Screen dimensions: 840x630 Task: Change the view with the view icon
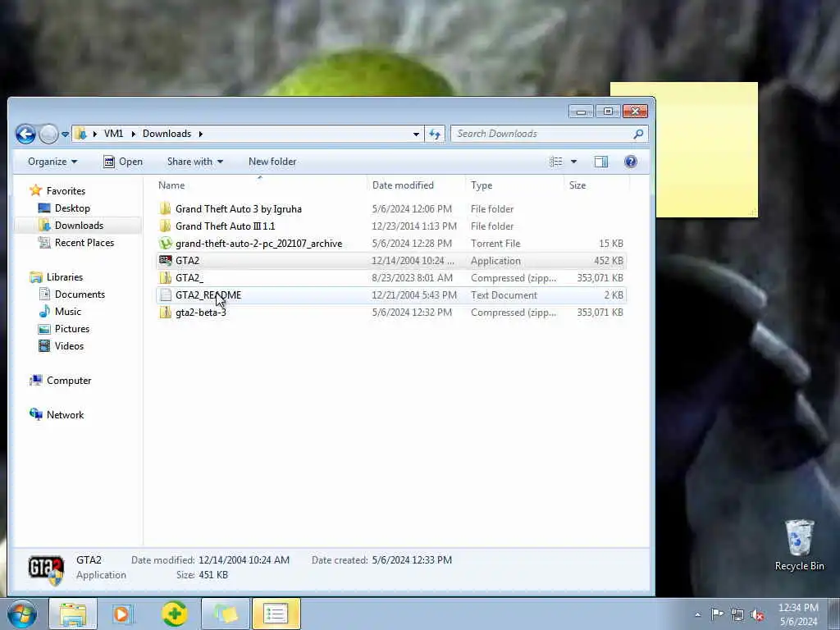click(555, 162)
